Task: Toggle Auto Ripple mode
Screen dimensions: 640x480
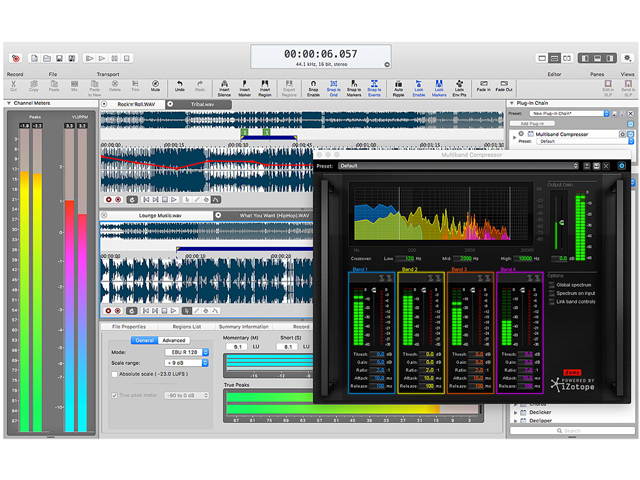Action: point(398,89)
